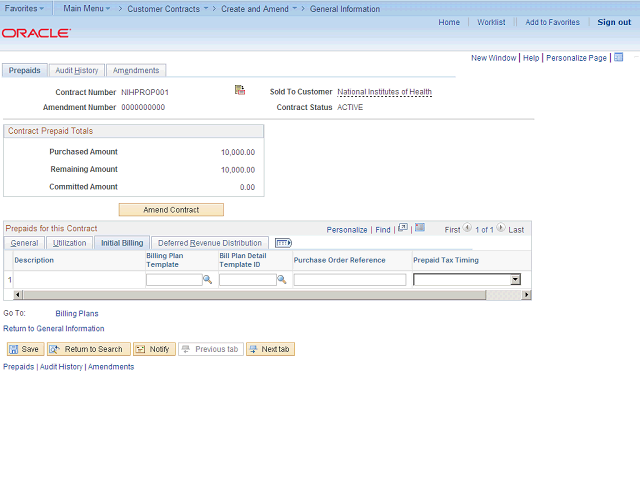This screenshot has width=640, height=480.
Task: Click Find link in prepaids grid
Action: tap(383, 230)
